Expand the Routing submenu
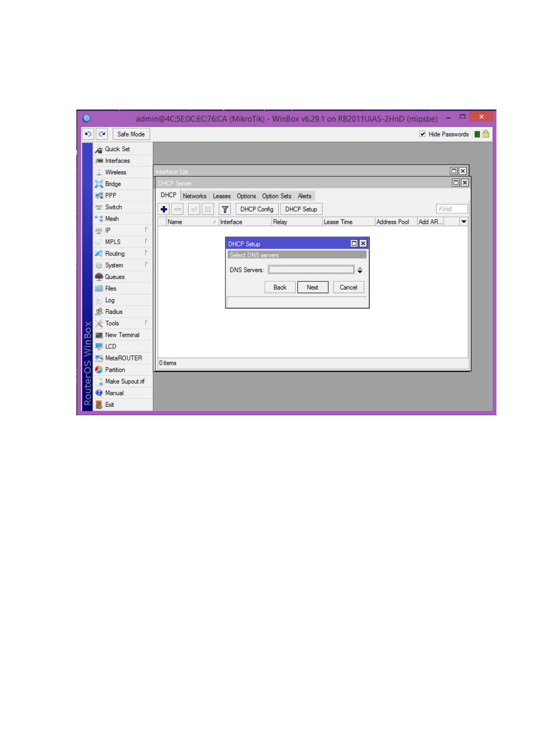The width and height of the screenshot is (535, 756). 146,254
